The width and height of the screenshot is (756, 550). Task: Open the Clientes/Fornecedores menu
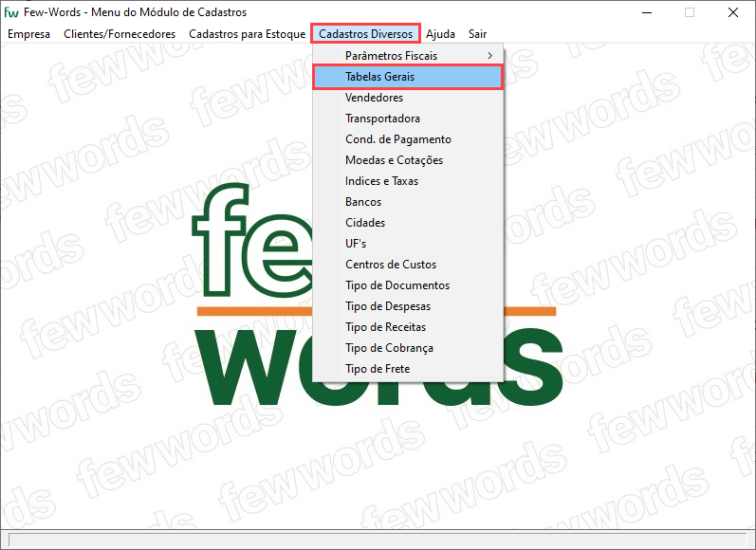[120, 34]
